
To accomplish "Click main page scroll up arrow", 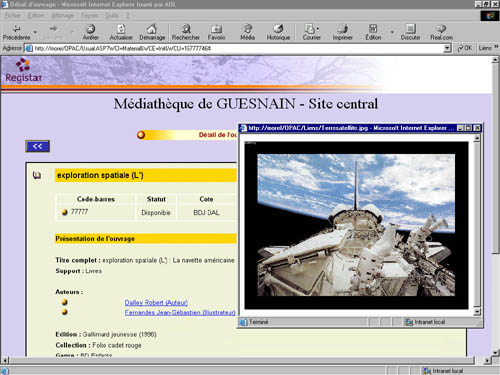I will pos(495,60).
